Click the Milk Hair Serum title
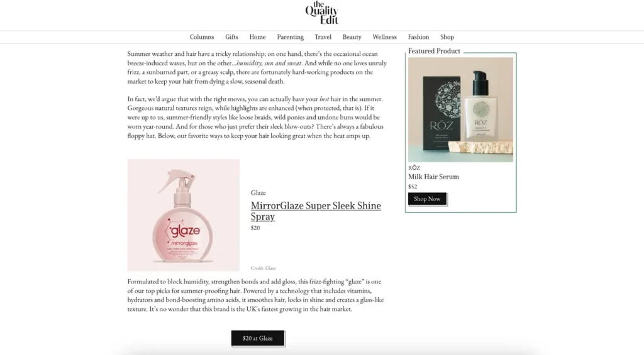The width and height of the screenshot is (644, 355). (433, 177)
